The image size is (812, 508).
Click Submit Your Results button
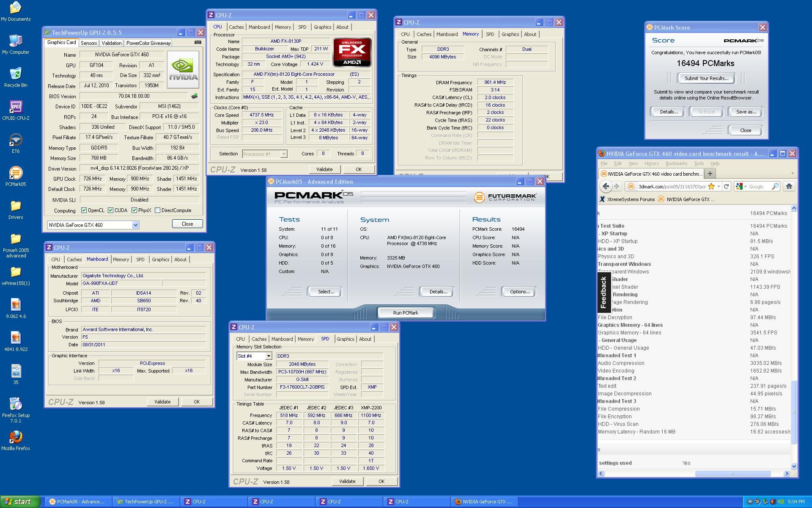click(x=706, y=78)
